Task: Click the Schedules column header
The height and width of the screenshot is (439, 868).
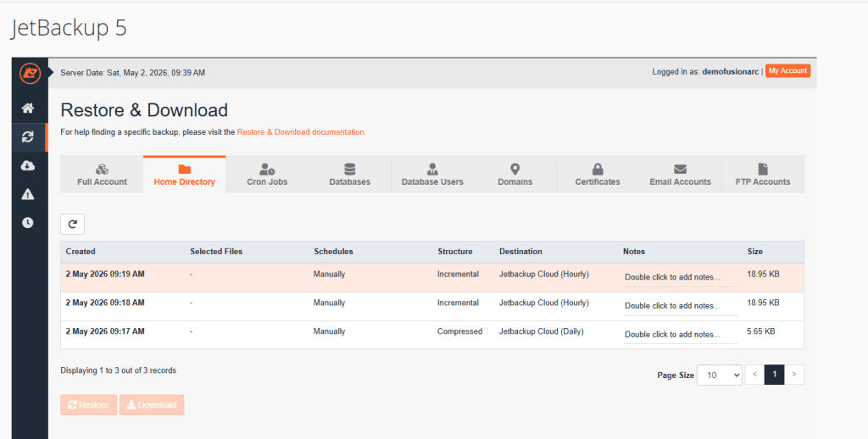Action: pos(333,252)
